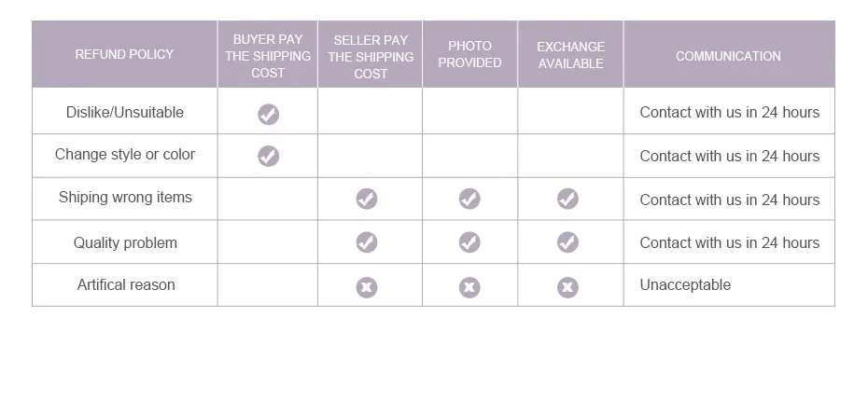Click seller-pay checkmark in Quality problem row
The height and width of the screenshot is (400, 868).
[x=367, y=242]
